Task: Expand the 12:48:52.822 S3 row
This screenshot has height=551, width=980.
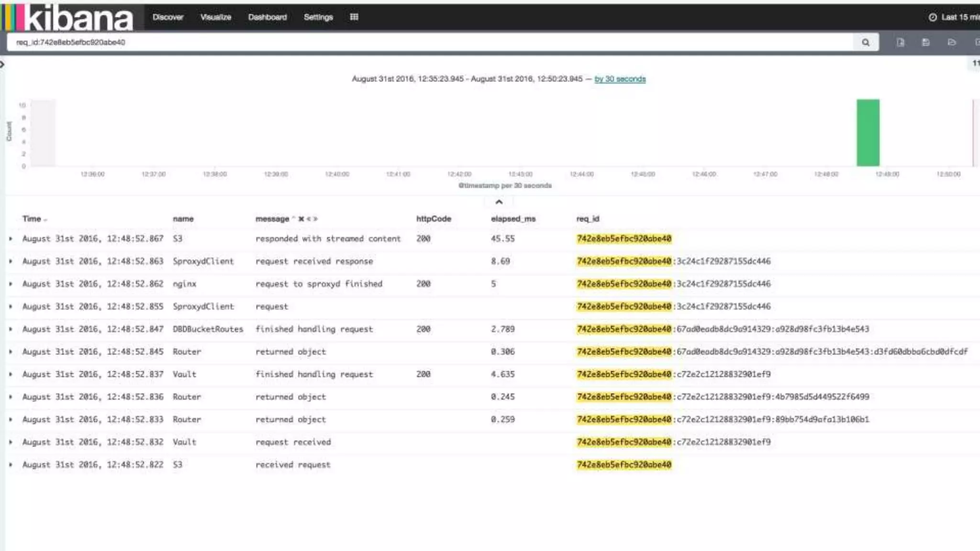Action: [11, 464]
